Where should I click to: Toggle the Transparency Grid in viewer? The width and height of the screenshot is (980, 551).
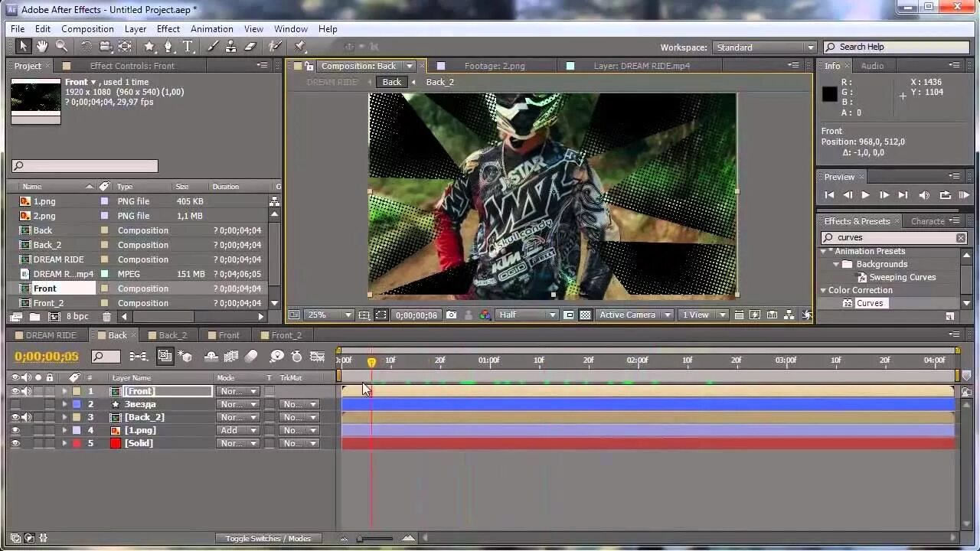point(586,315)
